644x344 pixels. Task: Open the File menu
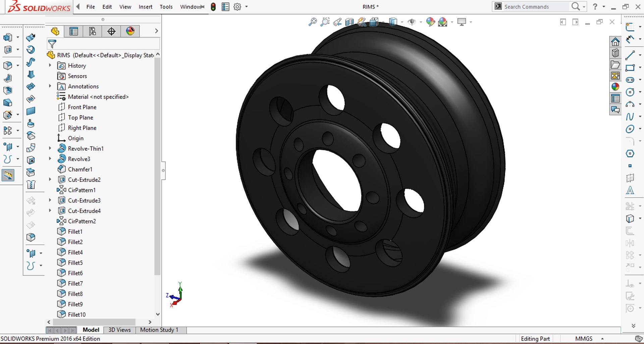pyautogui.click(x=91, y=7)
